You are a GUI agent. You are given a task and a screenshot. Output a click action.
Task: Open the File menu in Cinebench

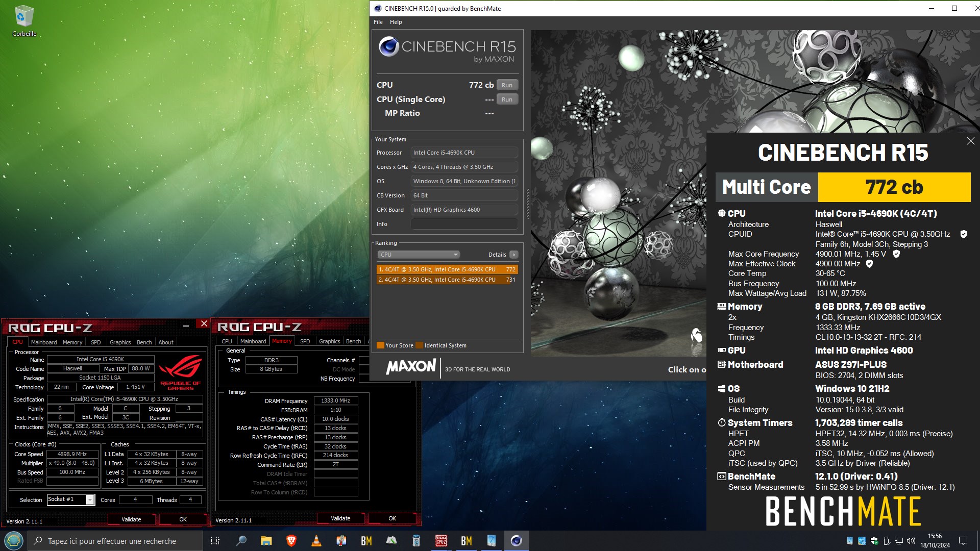tap(378, 22)
